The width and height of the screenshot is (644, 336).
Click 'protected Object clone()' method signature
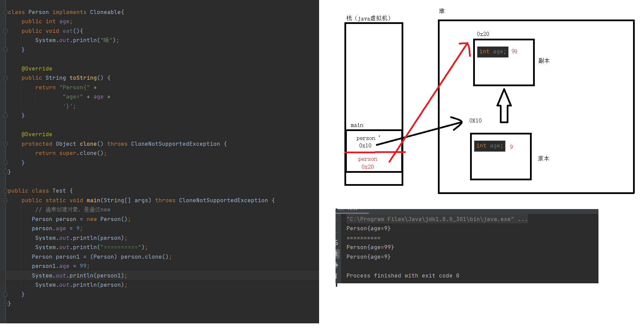[62, 144]
